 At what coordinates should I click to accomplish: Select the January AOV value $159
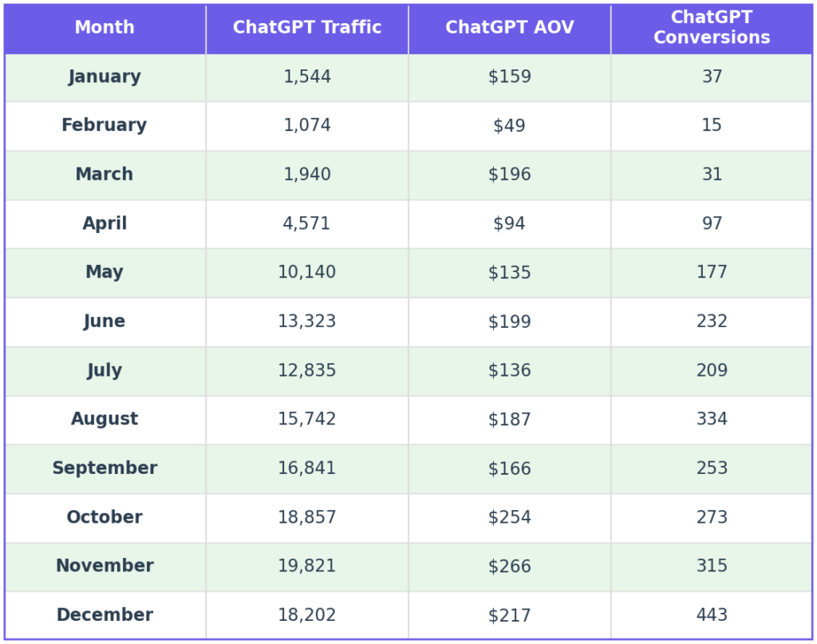(x=509, y=77)
